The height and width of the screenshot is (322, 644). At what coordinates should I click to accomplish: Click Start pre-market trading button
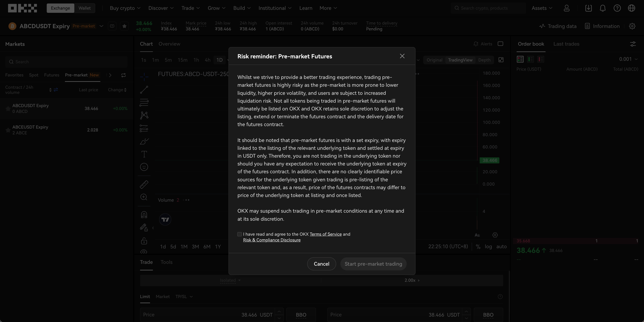click(x=373, y=264)
